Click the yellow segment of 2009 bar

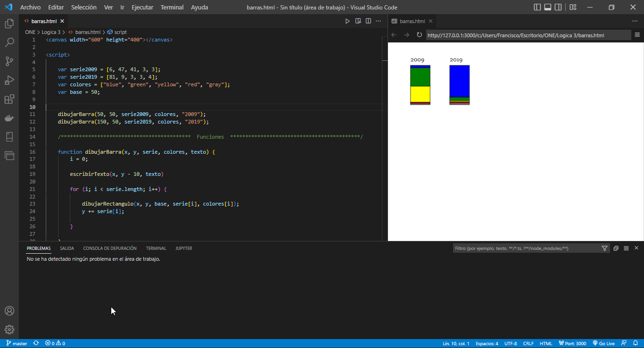[x=420, y=94]
